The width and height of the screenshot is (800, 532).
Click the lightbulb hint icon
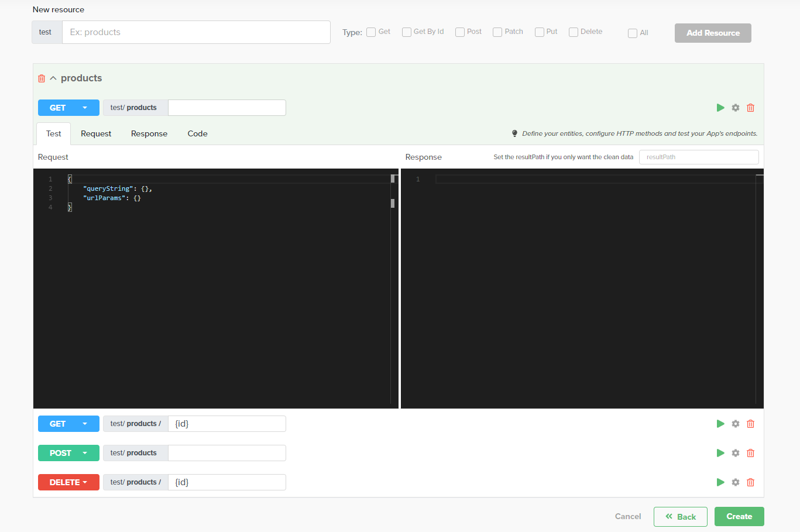click(x=515, y=133)
